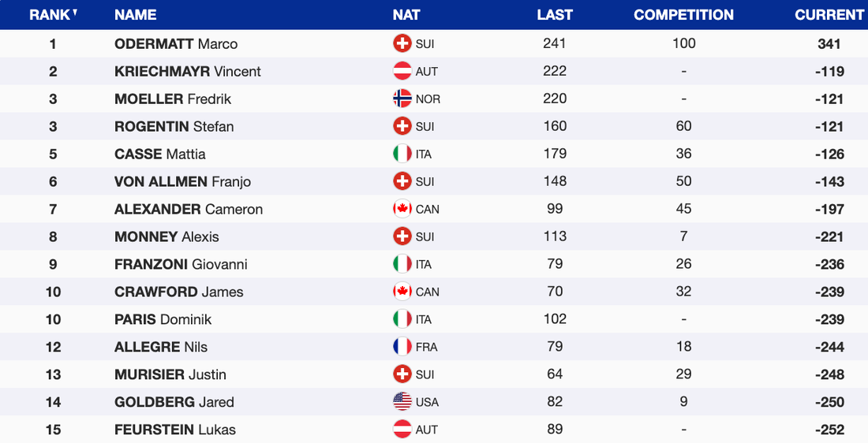
Task: Click Italian flag icon in Casse row
Action: (402, 154)
